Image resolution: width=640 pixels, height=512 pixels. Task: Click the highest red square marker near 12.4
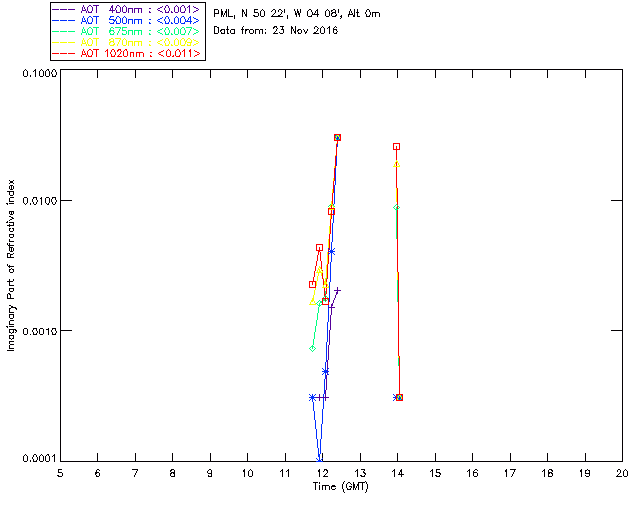(x=337, y=138)
